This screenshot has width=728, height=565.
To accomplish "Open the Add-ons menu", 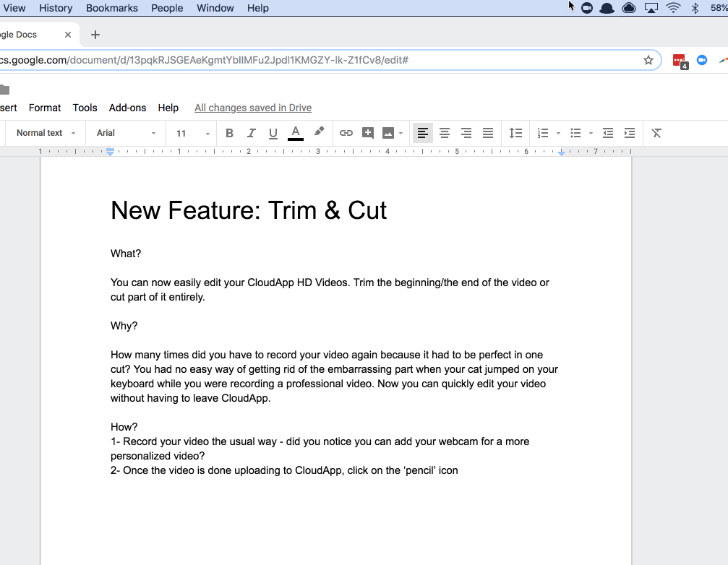I will click(127, 108).
